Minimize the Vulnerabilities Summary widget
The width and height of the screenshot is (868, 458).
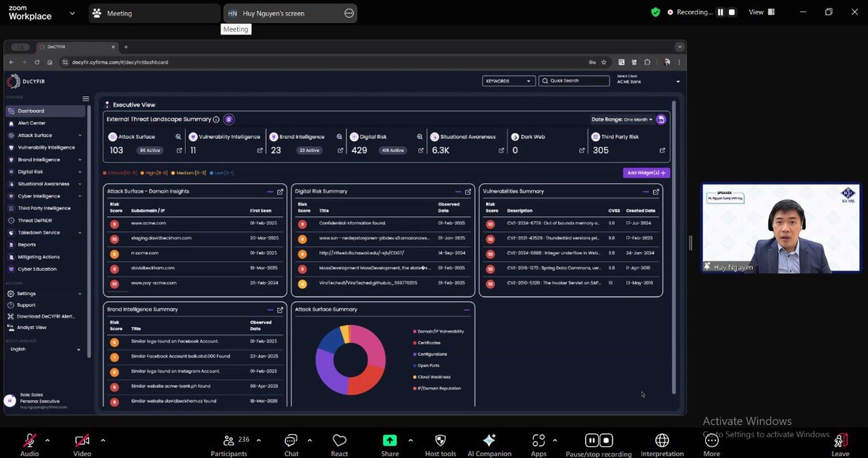coord(647,192)
